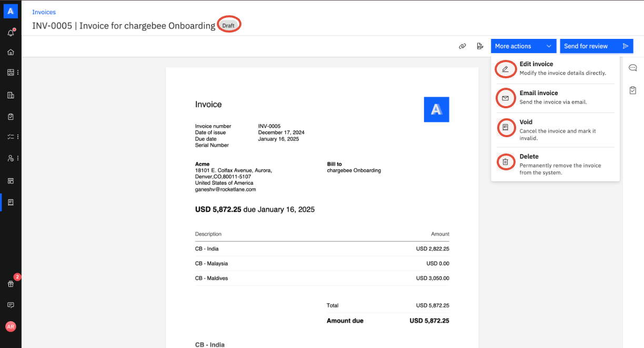This screenshot has height=348, width=644.
Task: Click the 'December 17, 2024' issue date
Action: coord(281,132)
